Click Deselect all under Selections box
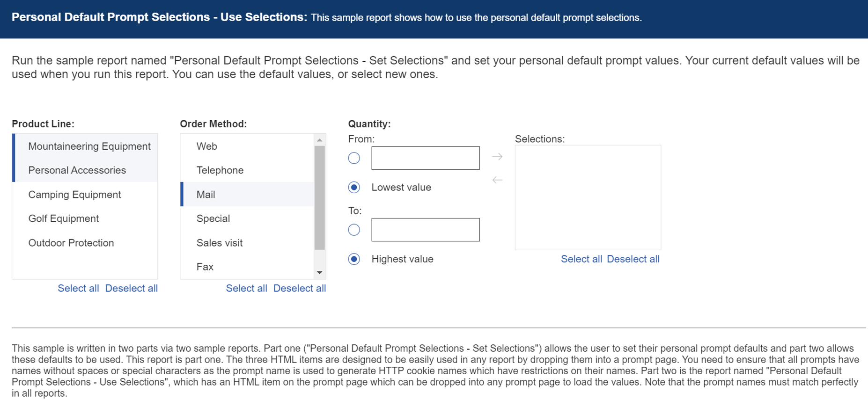Image resolution: width=868 pixels, height=400 pixels. pyautogui.click(x=633, y=259)
